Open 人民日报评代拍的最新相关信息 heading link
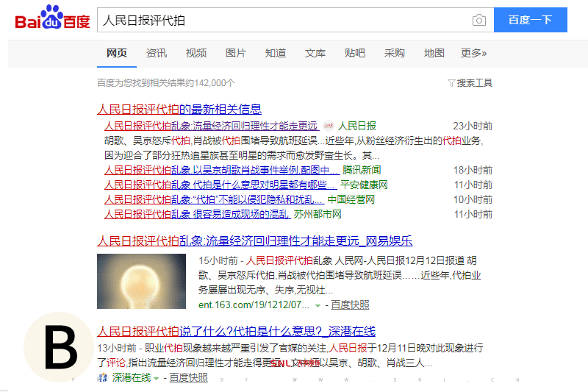The image size is (588, 392). (179, 109)
